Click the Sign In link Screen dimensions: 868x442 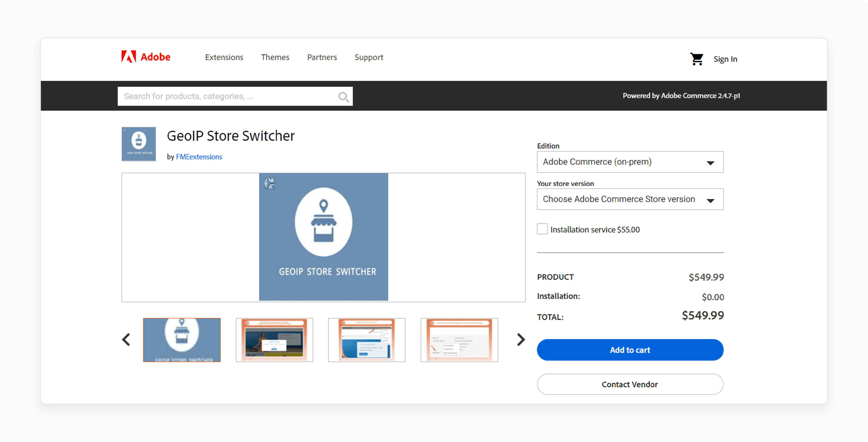[725, 59]
